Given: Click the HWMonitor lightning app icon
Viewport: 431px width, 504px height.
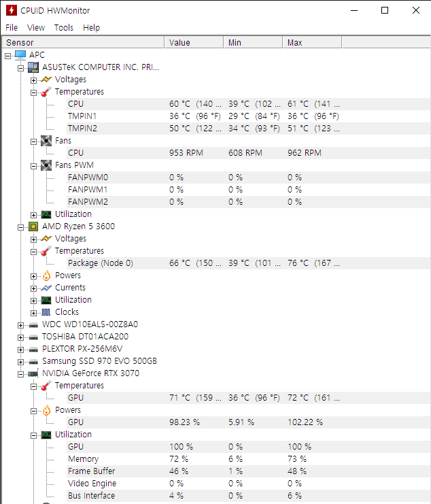Looking at the screenshot, I should click(x=12, y=10).
